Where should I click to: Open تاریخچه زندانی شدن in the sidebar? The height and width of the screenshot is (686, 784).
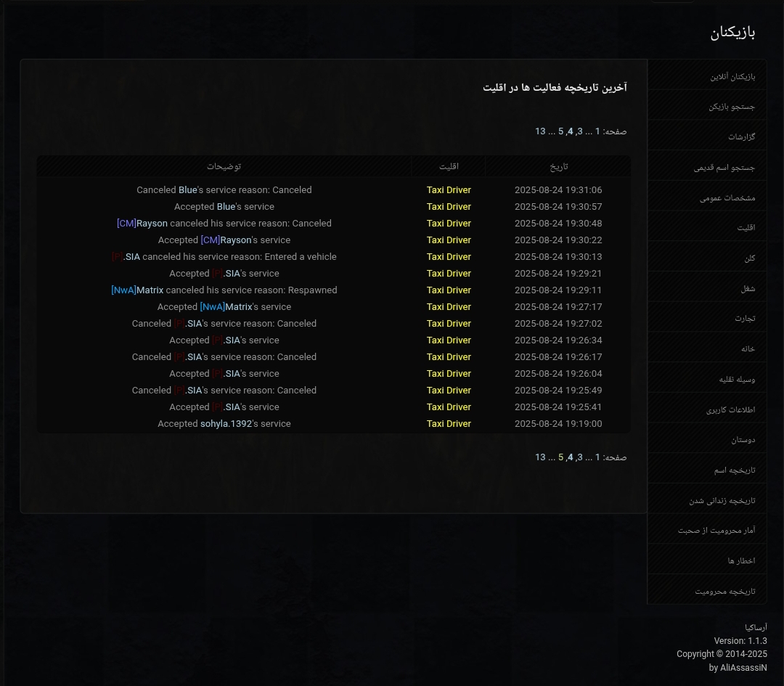point(707,499)
